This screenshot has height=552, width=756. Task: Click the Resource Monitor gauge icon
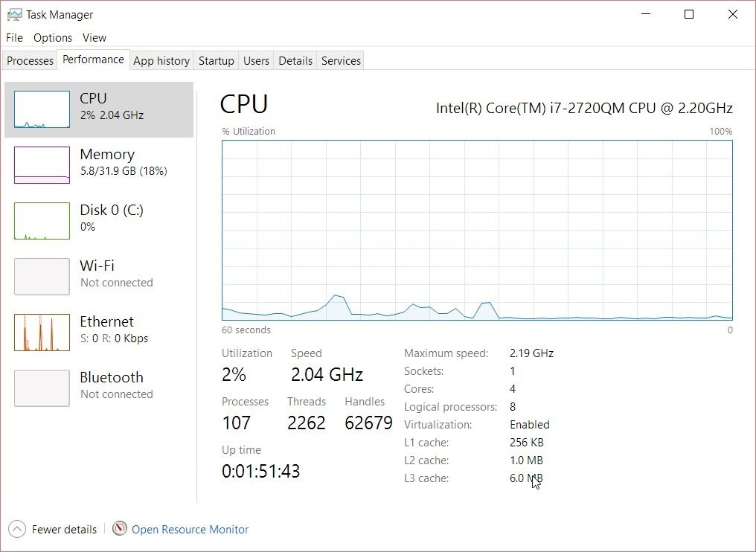[120, 528]
